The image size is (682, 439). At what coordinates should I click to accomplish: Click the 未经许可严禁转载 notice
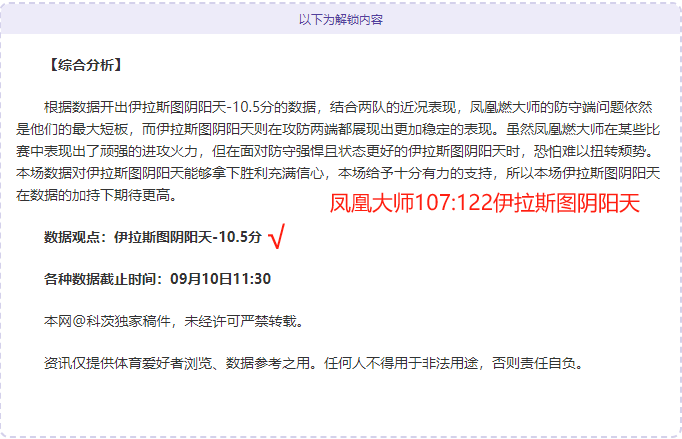(x=240, y=322)
